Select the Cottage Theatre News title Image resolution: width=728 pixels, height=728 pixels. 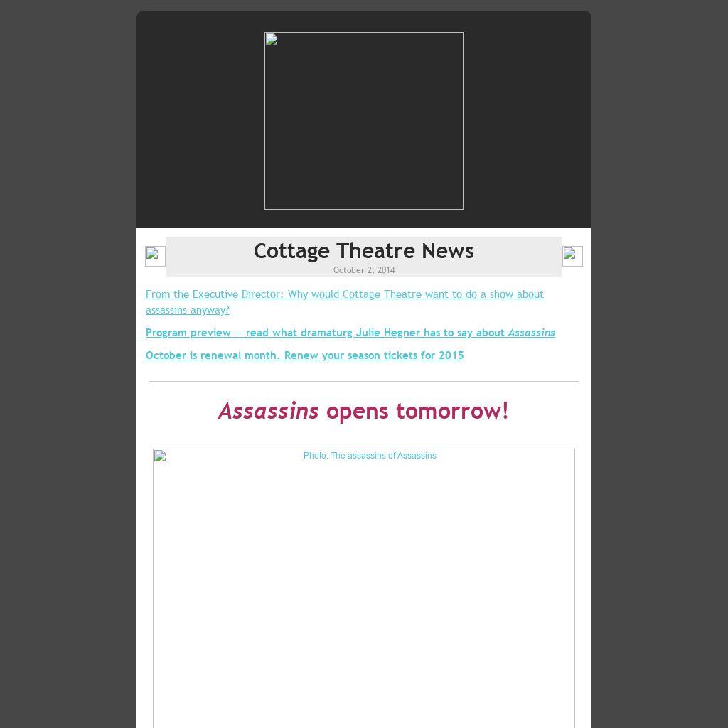point(363,251)
